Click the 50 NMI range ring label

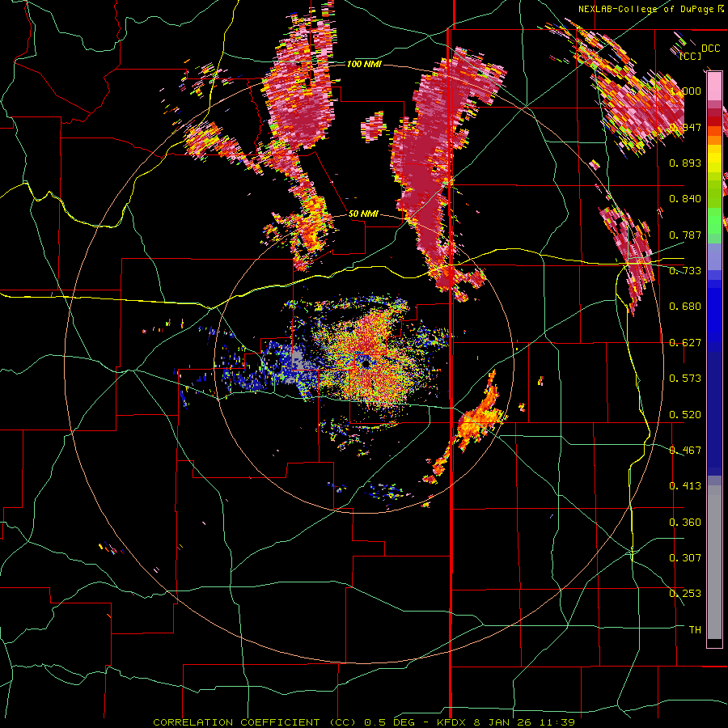363,214
